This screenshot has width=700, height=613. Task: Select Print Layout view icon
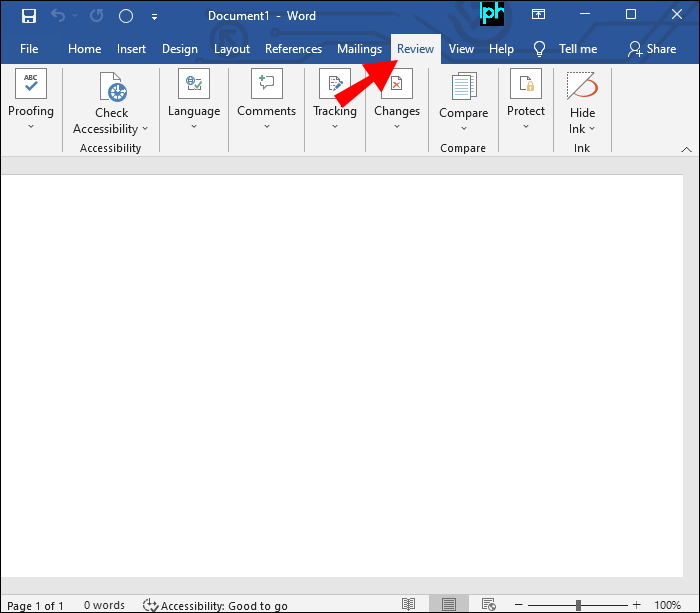(x=449, y=605)
